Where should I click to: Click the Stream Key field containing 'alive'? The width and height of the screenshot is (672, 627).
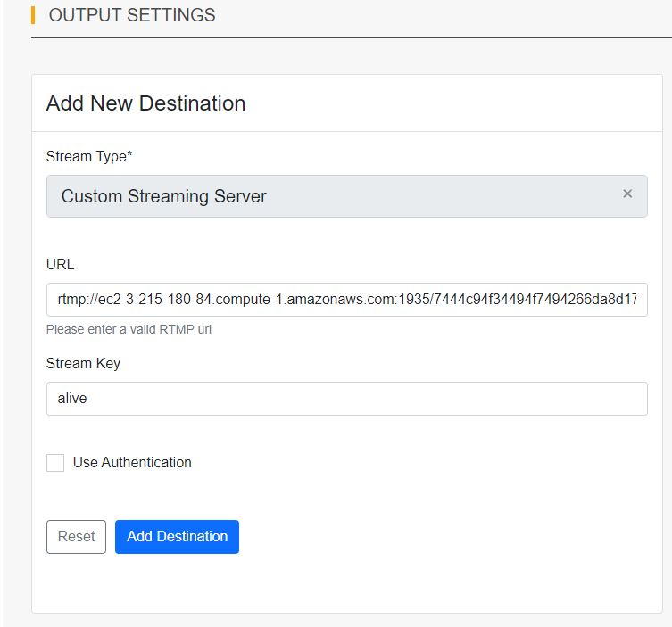tap(346, 399)
